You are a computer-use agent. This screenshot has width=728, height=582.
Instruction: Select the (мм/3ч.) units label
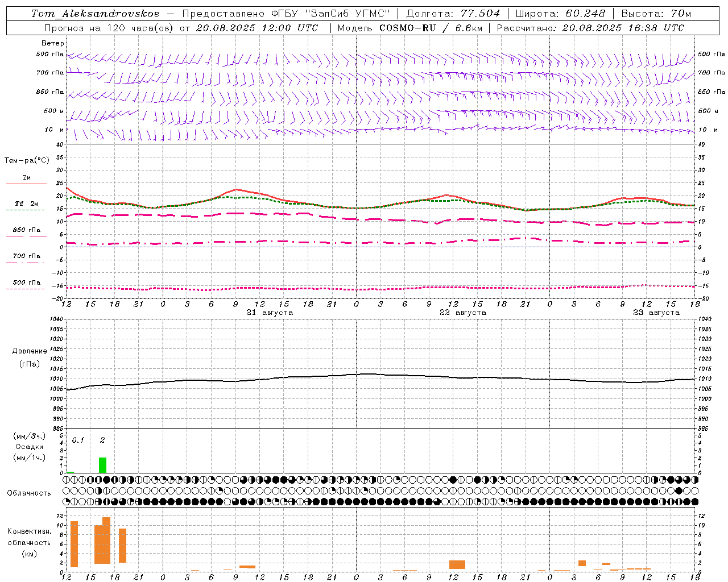[29, 436]
